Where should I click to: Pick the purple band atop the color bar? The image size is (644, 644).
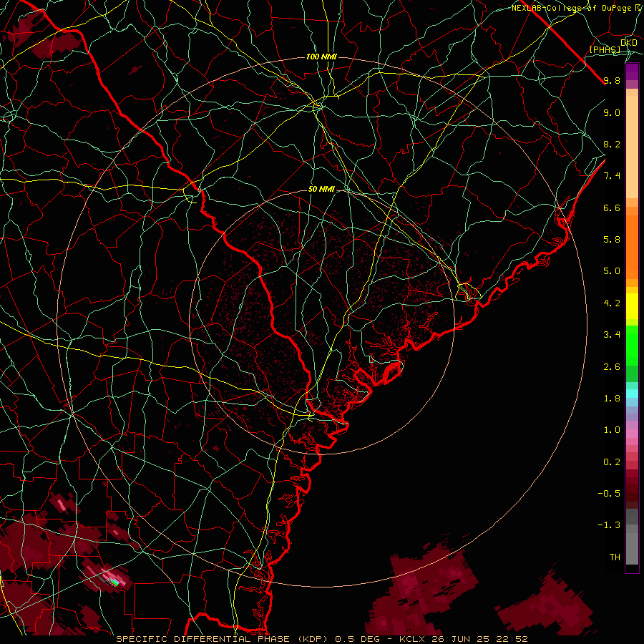[632, 72]
